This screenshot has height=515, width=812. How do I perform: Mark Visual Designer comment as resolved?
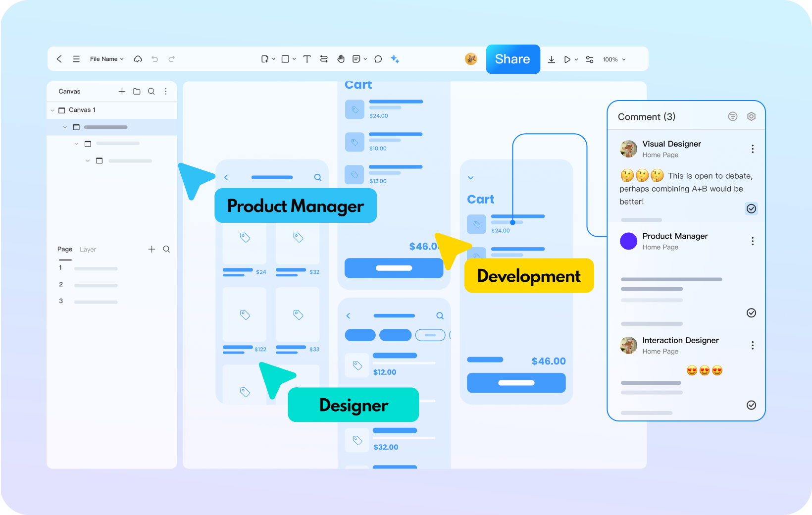pyautogui.click(x=751, y=208)
